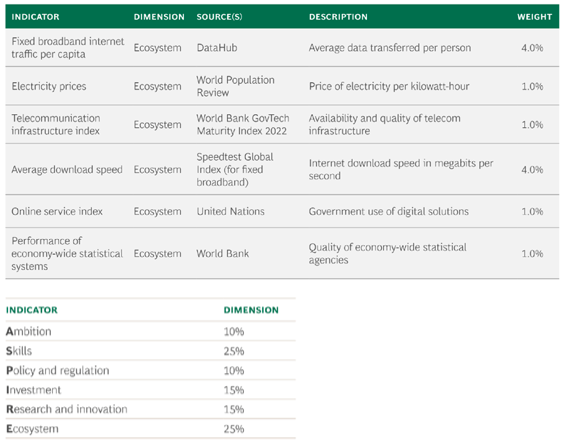Click the INDICATOR column header in green table

pyautogui.click(x=35, y=17)
